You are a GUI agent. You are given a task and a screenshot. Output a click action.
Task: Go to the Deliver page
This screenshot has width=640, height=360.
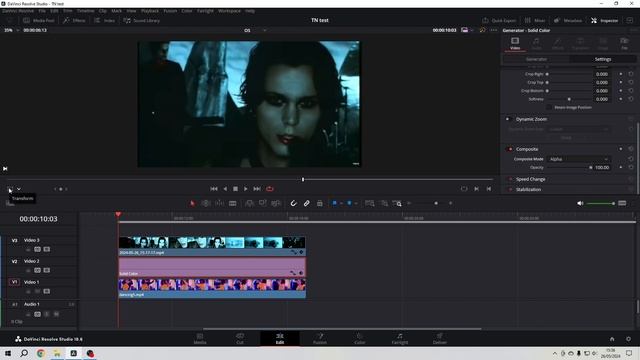click(440, 338)
